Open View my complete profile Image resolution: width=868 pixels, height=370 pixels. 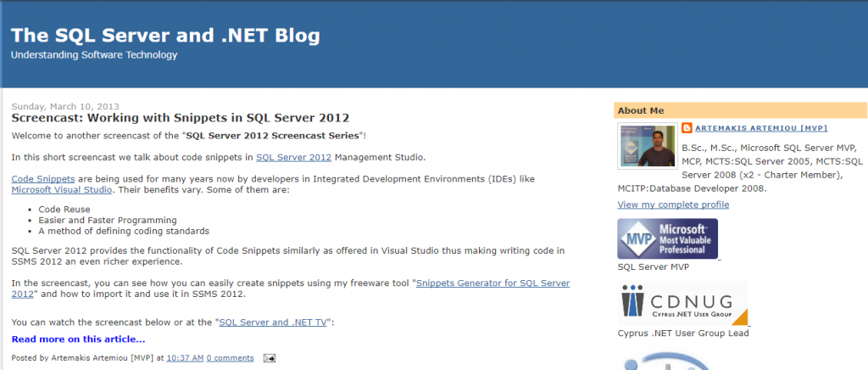(673, 205)
